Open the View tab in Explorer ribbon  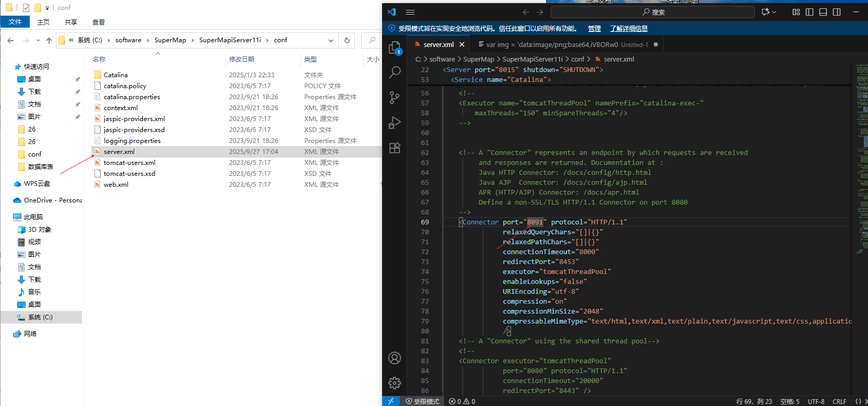point(99,22)
